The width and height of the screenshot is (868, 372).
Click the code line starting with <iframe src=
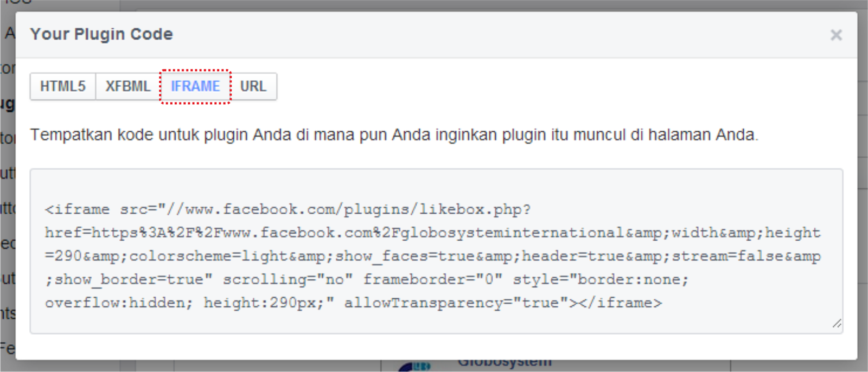point(288,209)
